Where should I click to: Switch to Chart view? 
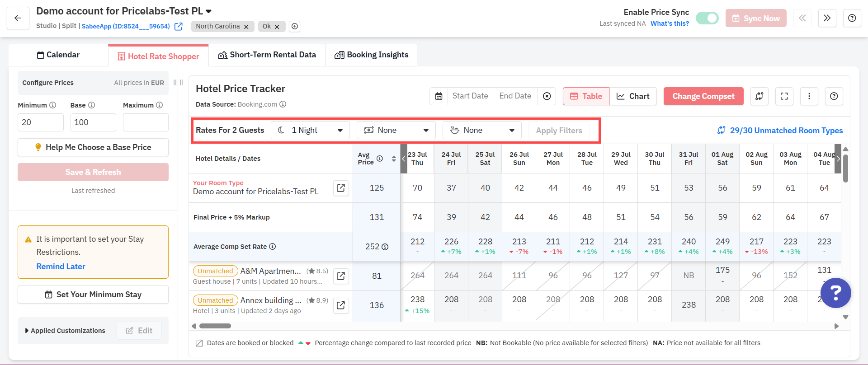click(x=633, y=96)
